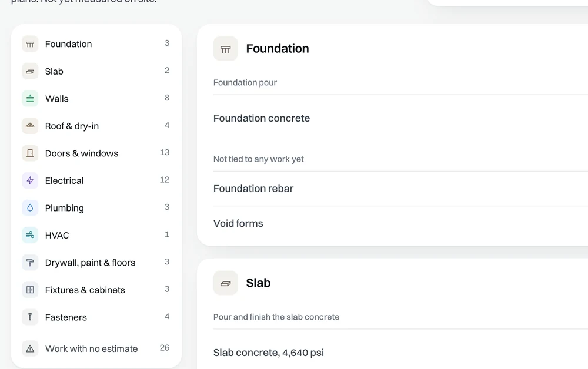Click the warning triangle icon in sidebar

tap(30, 349)
